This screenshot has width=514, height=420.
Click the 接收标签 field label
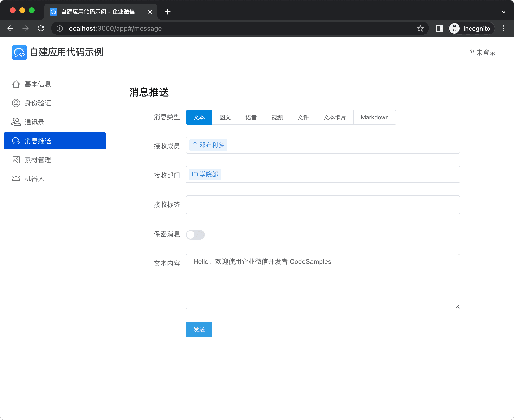point(167,205)
